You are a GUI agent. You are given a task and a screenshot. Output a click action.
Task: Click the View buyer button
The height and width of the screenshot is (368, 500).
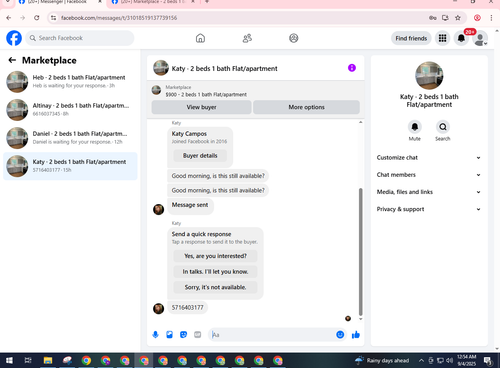201,107
